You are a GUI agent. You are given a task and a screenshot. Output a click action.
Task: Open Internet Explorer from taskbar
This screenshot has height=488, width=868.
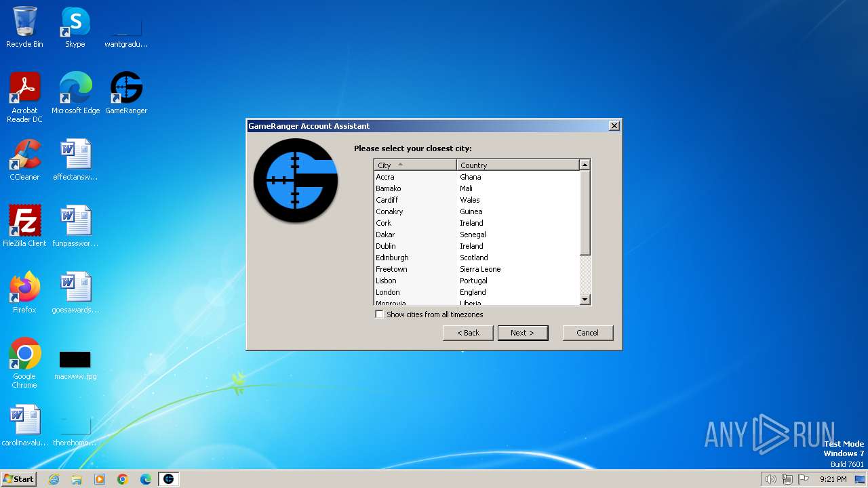coord(54,479)
